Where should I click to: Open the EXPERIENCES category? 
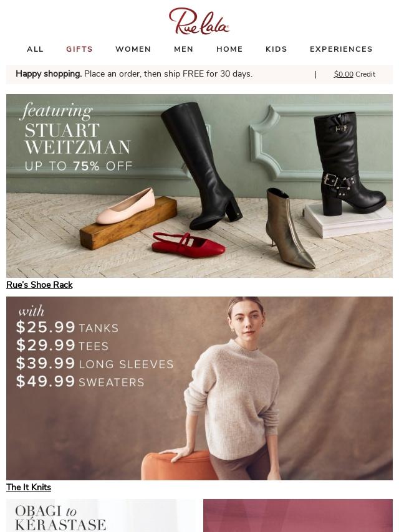pos(341,49)
